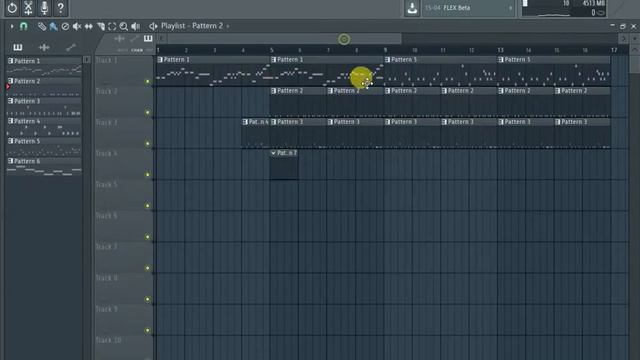Select Pattern 6 in the picker list

tap(44, 167)
